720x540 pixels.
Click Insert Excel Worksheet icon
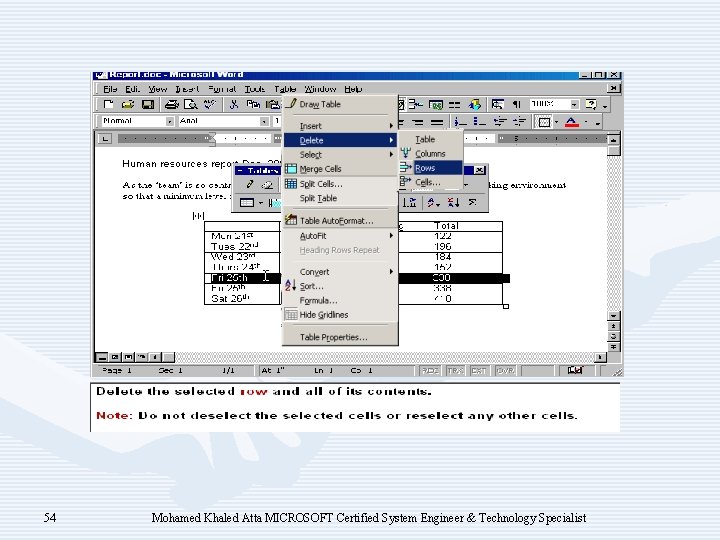pyautogui.click(x=436, y=105)
